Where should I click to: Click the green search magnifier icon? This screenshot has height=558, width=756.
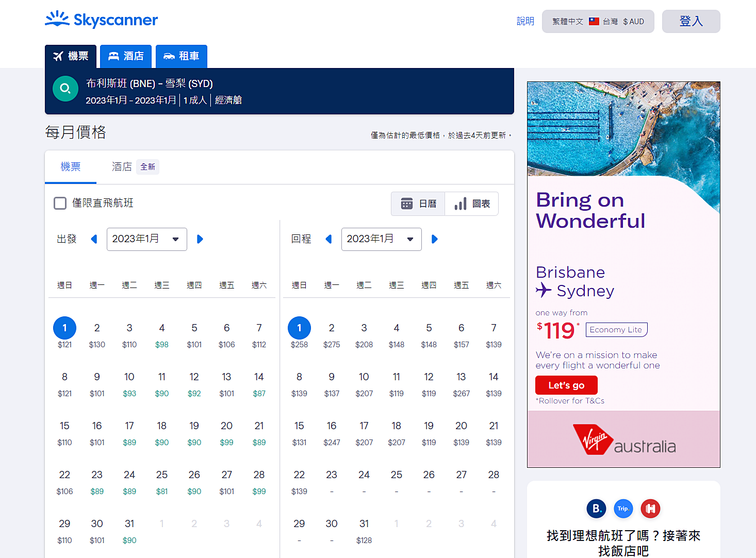click(65, 89)
